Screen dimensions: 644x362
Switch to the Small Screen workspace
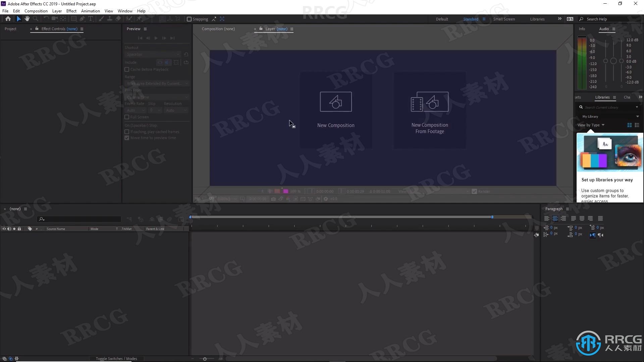504,19
